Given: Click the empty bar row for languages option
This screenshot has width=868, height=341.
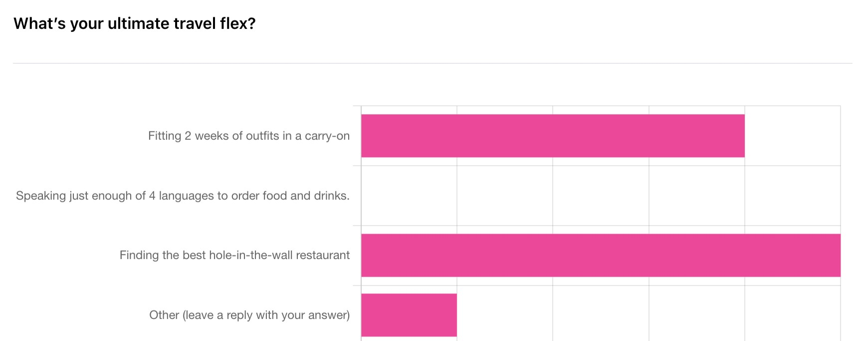Looking at the screenshot, I should pyautogui.click(x=601, y=196).
